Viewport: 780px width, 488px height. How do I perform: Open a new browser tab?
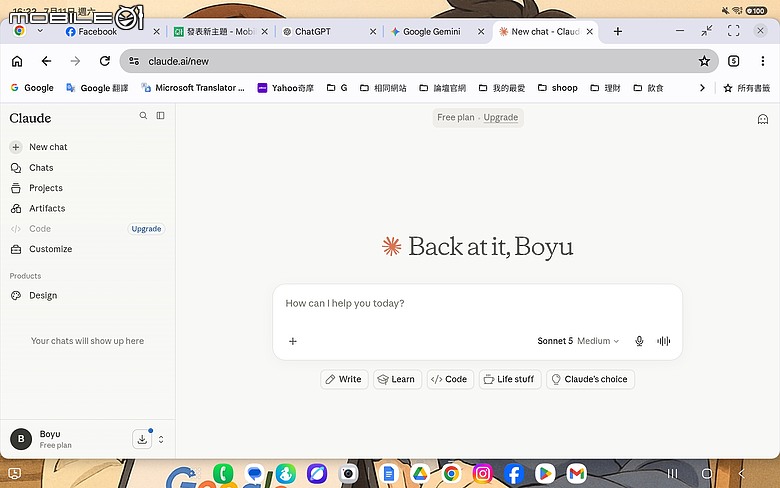617,31
